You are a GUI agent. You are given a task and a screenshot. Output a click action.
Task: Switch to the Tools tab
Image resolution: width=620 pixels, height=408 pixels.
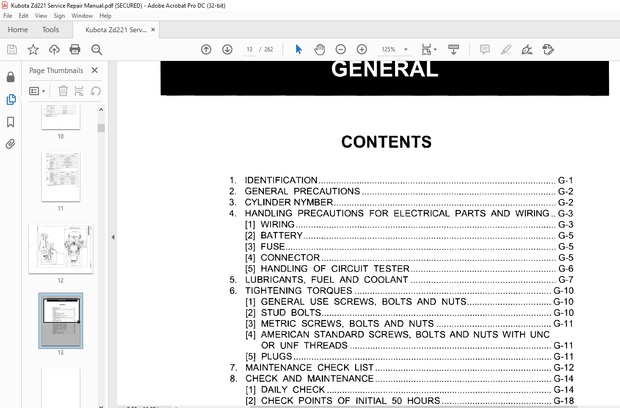51,30
